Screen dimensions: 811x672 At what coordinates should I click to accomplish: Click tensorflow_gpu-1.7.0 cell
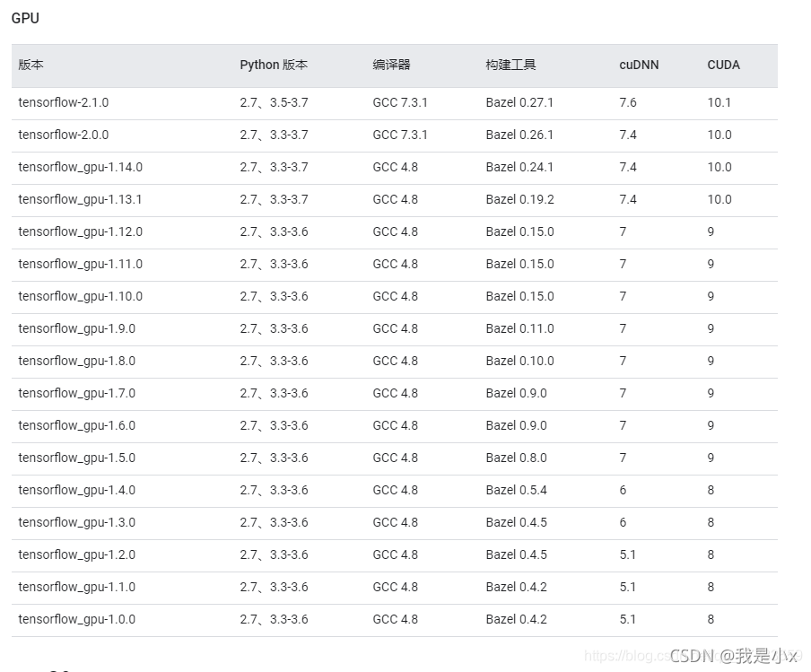(76, 393)
